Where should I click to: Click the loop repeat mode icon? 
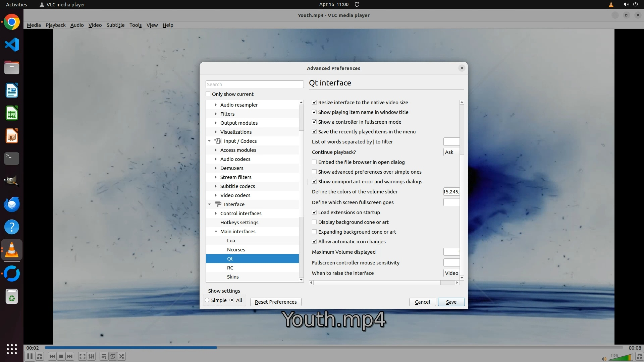coord(113,356)
